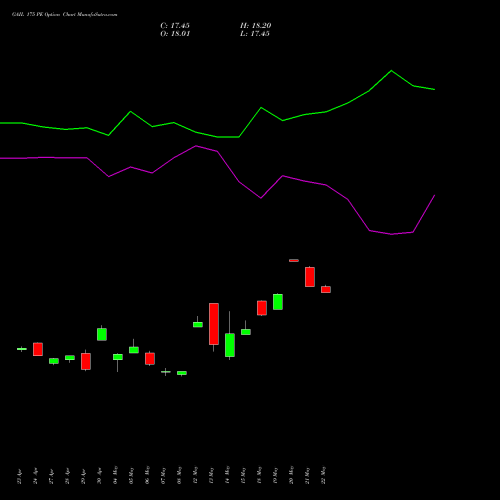Click the '08 May' date axis label

point(179,475)
